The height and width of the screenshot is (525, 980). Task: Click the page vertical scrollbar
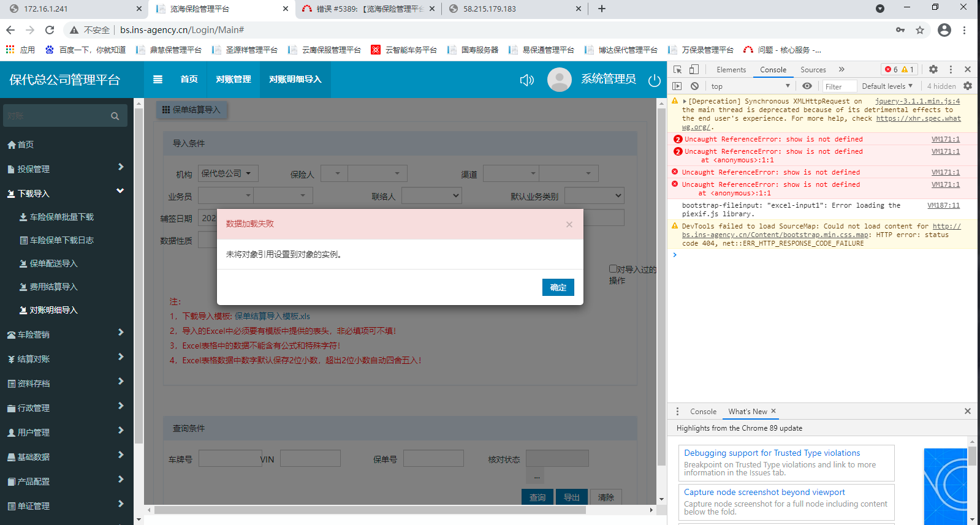661,288
